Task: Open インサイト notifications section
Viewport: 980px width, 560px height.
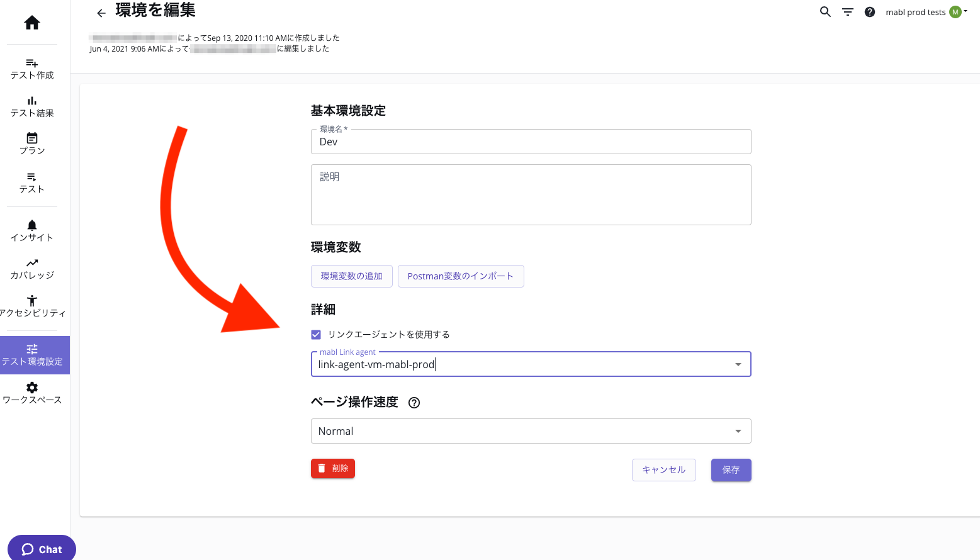Action: click(x=31, y=230)
